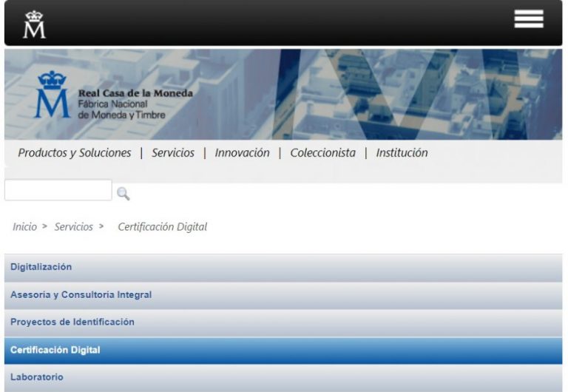
Task: Open the Institución navigation item
Action: pos(402,153)
